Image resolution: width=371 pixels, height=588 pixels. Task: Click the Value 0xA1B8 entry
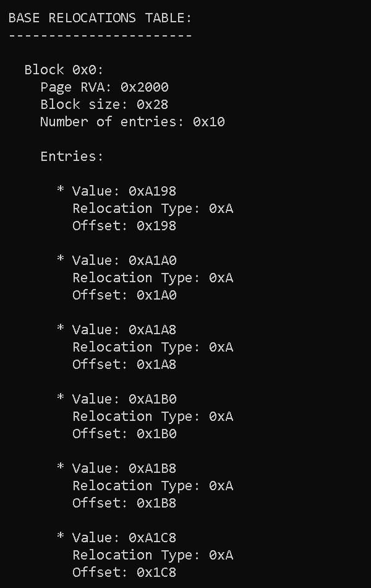tap(124, 469)
